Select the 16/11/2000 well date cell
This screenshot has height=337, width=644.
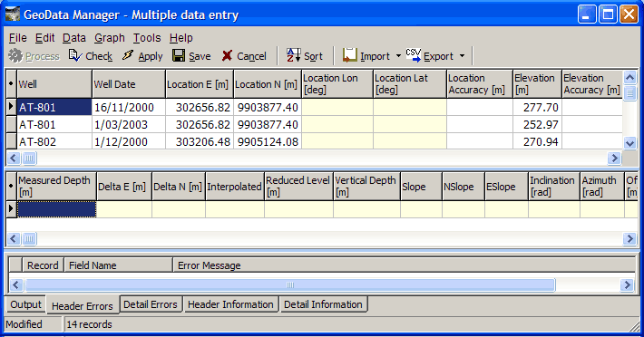tap(129, 108)
